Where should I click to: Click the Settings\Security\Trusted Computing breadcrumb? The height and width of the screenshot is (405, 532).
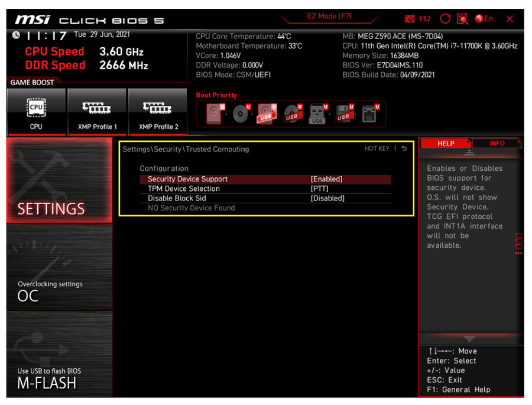point(186,149)
